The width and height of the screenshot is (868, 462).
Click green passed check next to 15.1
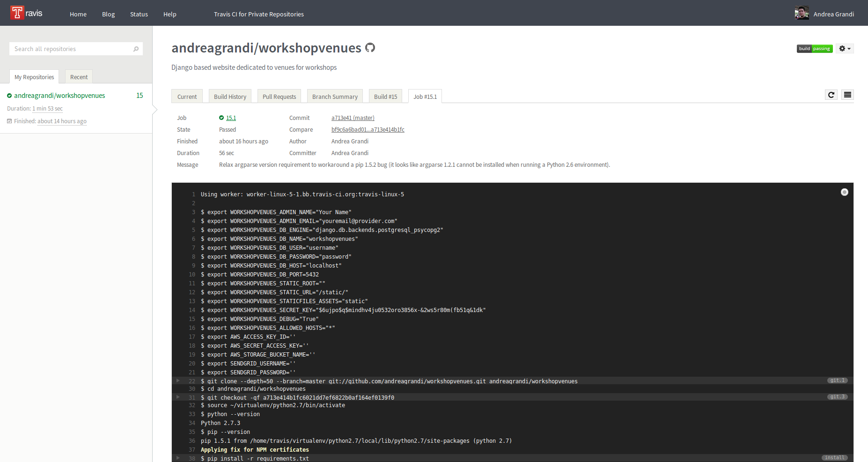221,118
